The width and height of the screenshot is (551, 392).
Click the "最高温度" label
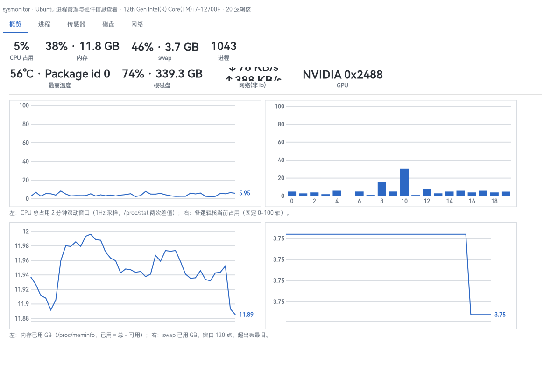(x=60, y=85)
